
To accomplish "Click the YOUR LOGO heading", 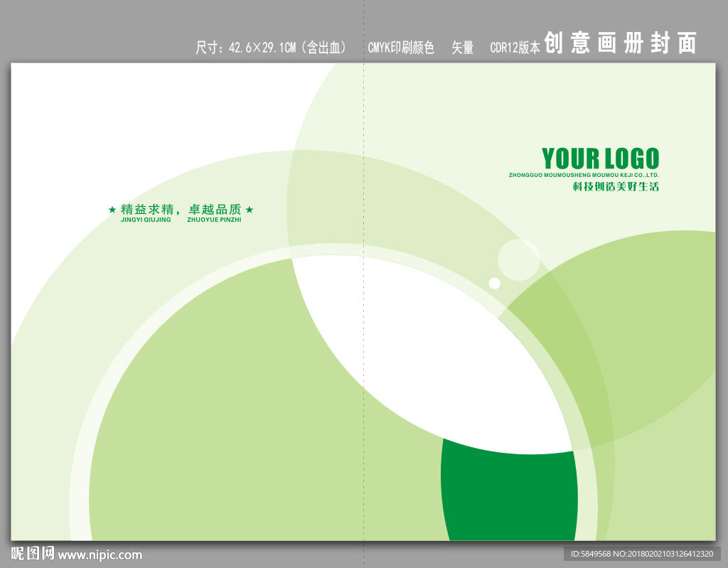I will tap(600, 159).
